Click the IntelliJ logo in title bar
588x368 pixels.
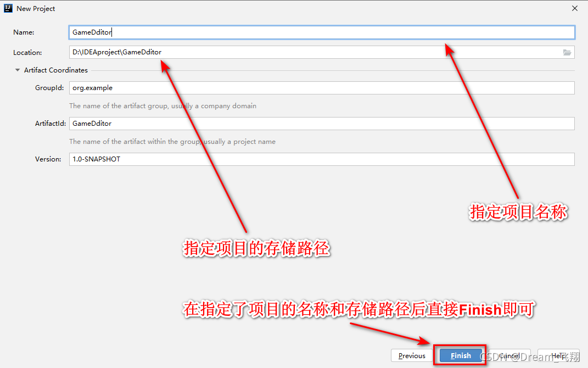(x=8, y=8)
